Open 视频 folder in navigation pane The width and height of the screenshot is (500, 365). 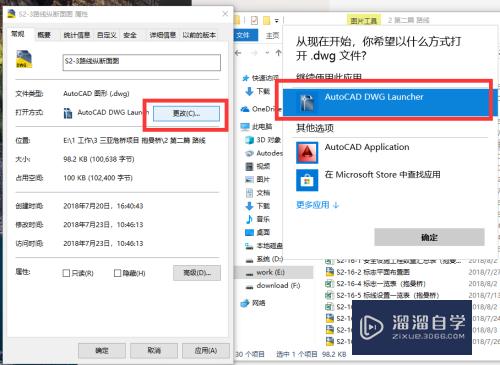[x=258, y=166]
